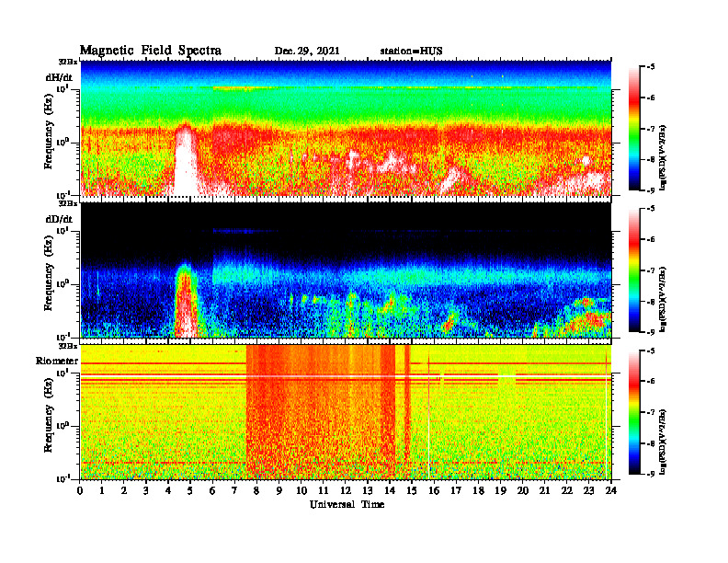Select the Riometer colorbar
This screenshot has width=728, height=563.
pos(633,412)
